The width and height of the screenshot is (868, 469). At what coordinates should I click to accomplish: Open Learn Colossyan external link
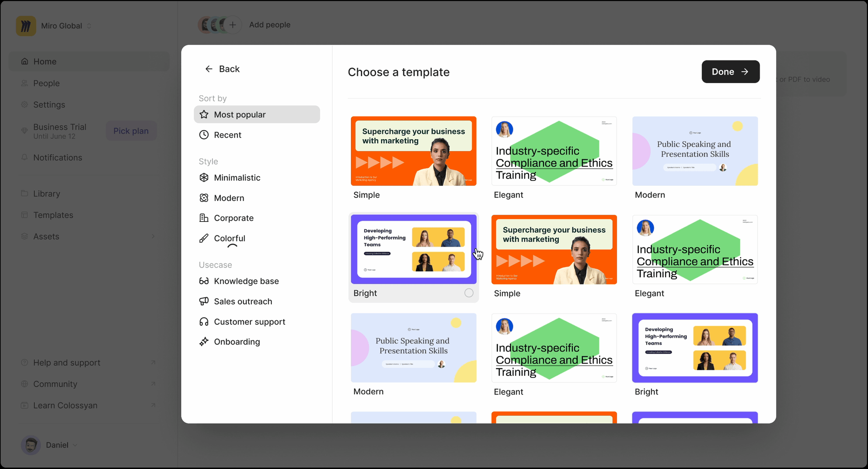(153, 405)
